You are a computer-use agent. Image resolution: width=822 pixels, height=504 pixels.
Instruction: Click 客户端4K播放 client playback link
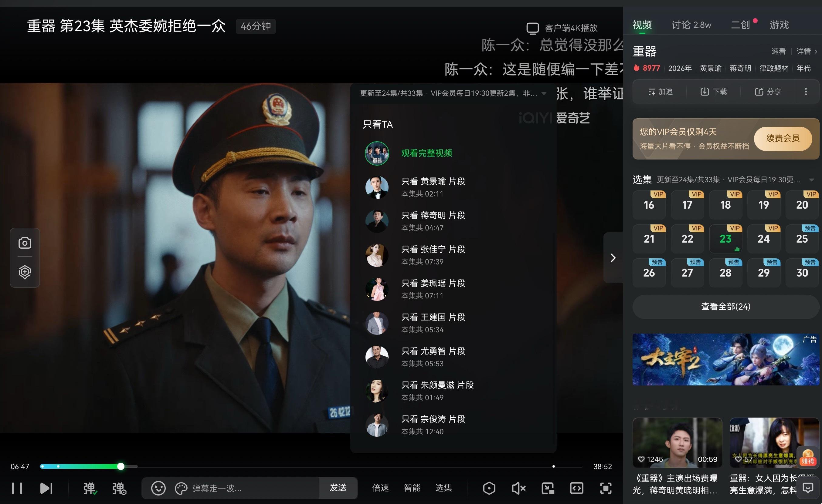(562, 28)
